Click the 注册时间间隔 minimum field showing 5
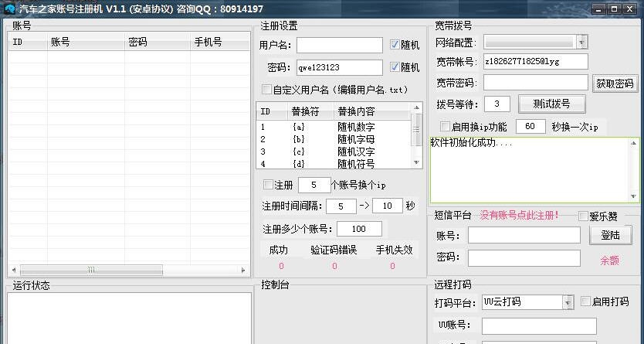 pos(341,206)
